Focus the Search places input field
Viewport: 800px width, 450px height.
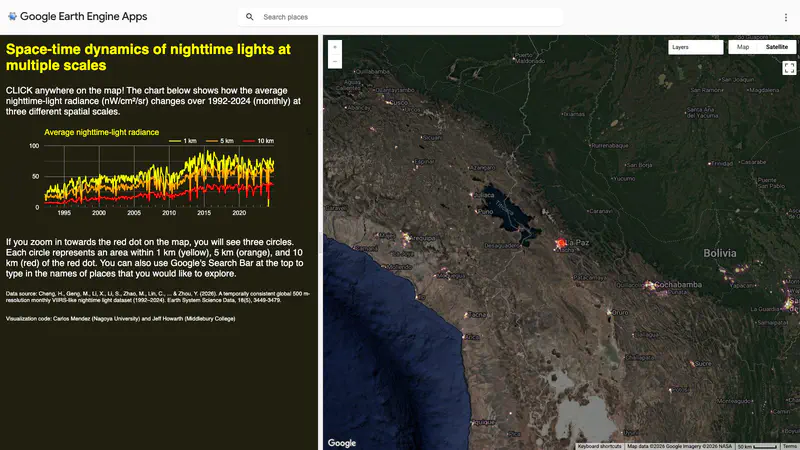(x=400, y=17)
